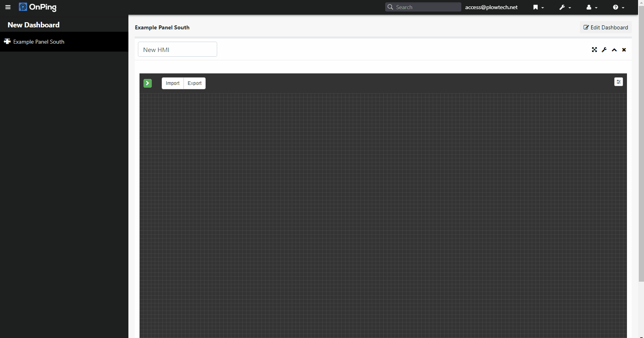Open the tools wrench dropdown in top bar
The height and width of the screenshot is (338, 644).
point(564,7)
